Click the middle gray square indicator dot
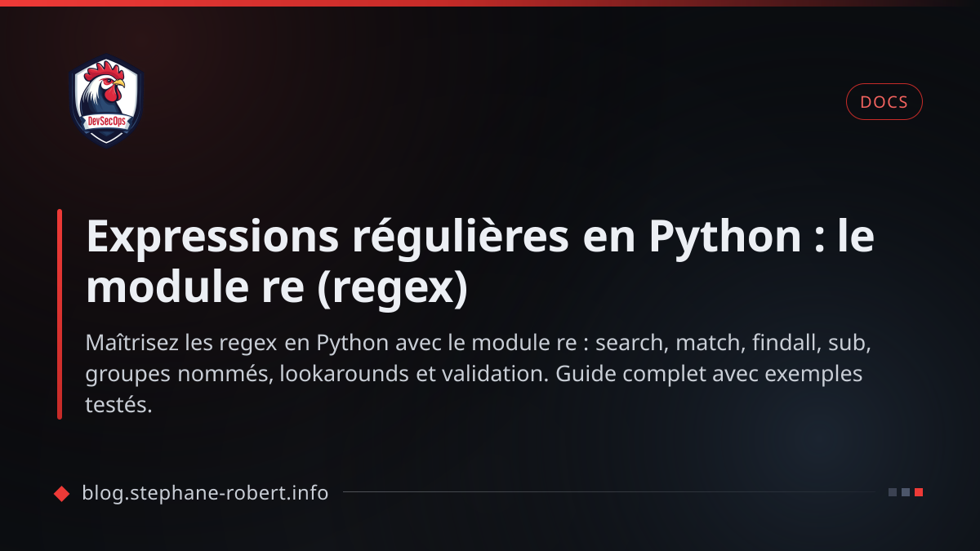Screen dimensions: 980x551 coord(906,492)
